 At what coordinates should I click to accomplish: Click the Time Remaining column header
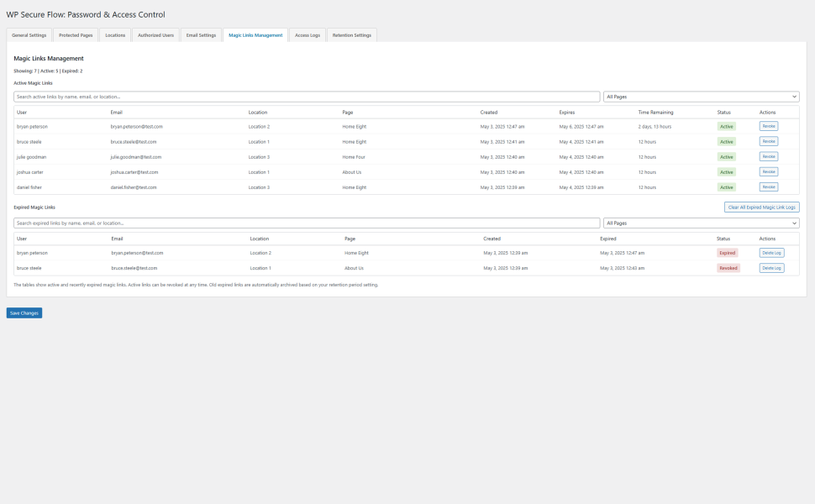(x=655, y=113)
